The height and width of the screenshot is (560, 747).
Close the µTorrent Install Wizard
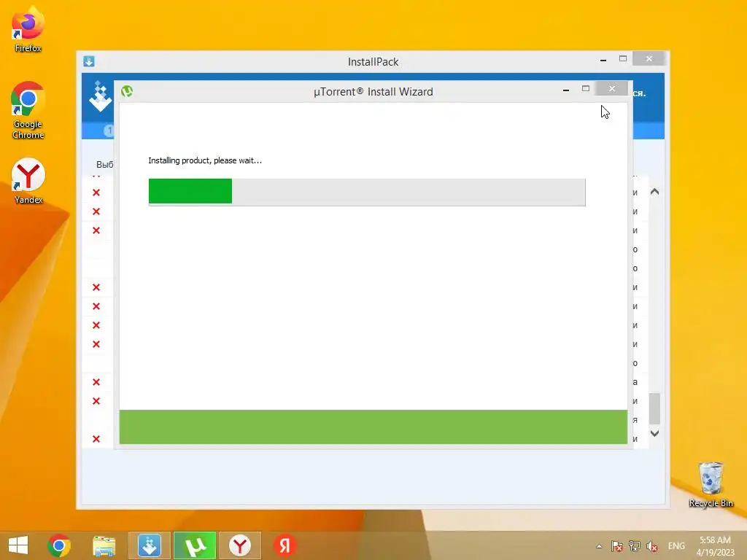tap(612, 88)
